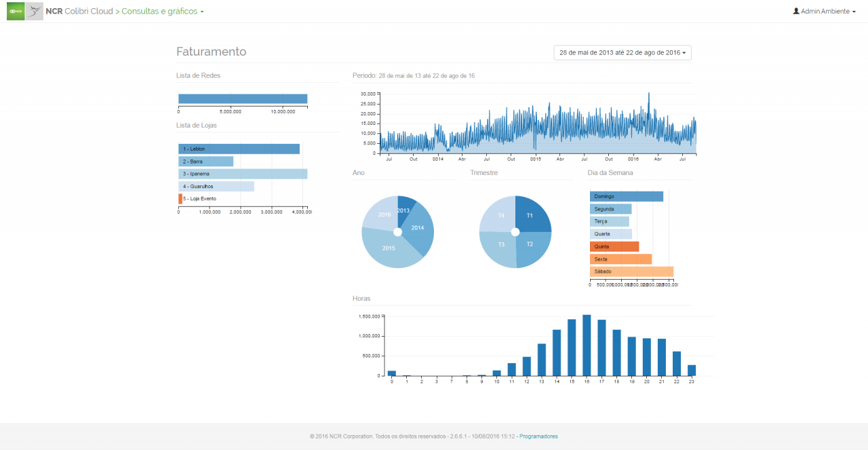Image resolution: width=868 pixels, height=450 pixels.
Task: Click the Sábado weekday bar
Action: click(631, 271)
